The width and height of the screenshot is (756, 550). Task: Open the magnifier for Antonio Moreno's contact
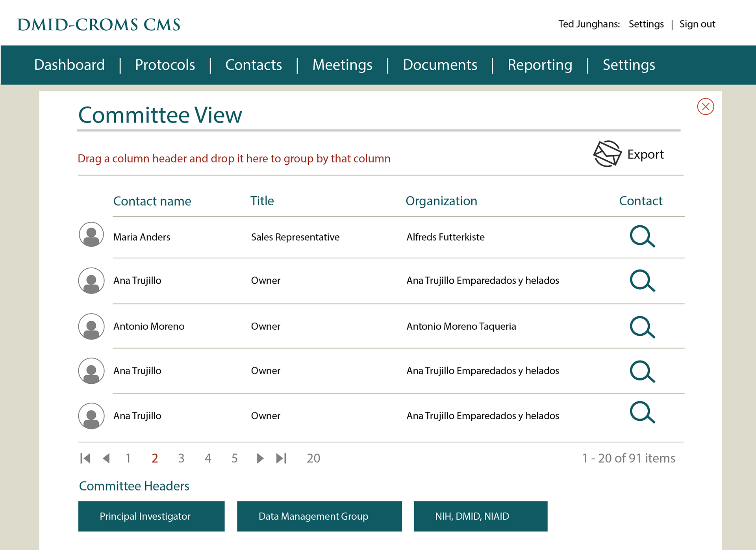[x=642, y=327]
